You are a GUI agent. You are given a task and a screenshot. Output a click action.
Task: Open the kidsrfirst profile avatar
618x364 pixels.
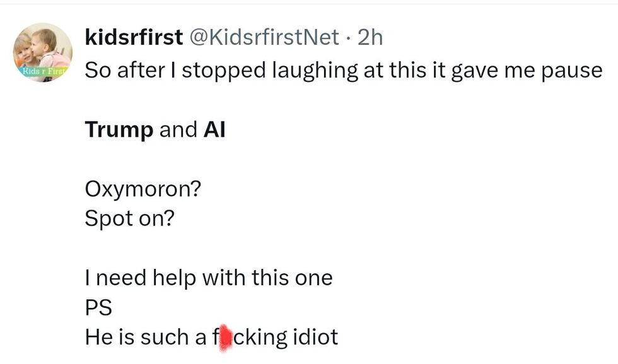[x=43, y=53]
